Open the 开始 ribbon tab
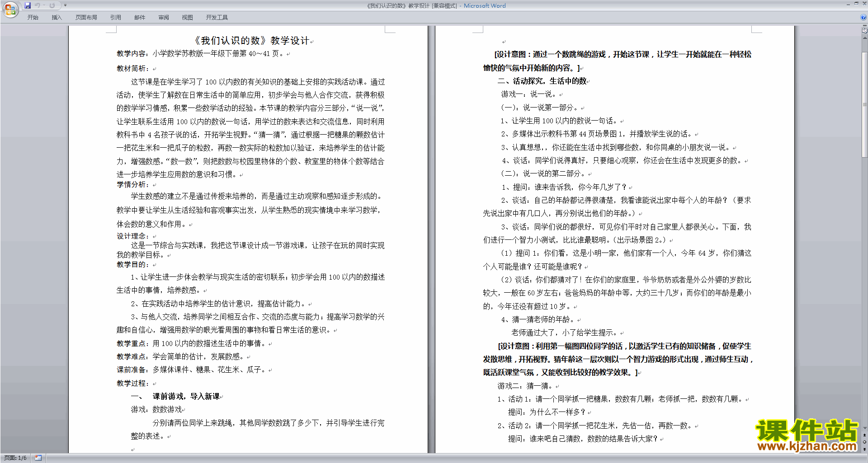Image resolution: width=868 pixels, height=463 pixels. (x=33, y=17)
